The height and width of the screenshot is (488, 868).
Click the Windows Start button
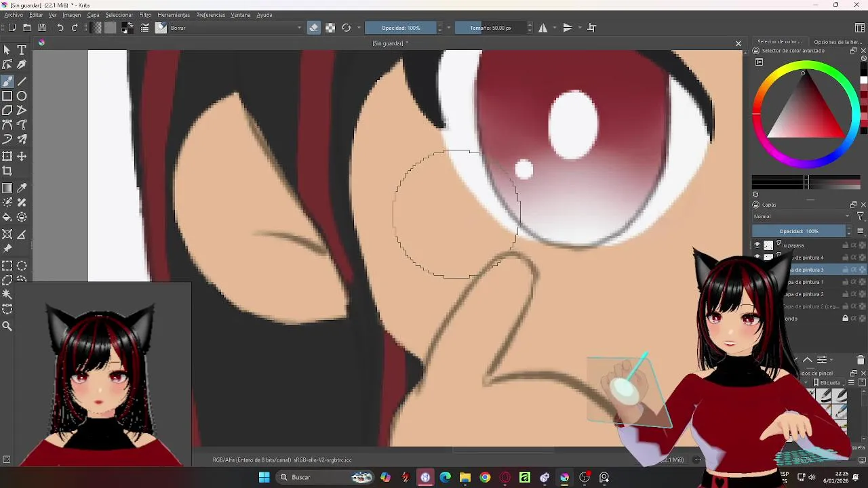coord(264,477)
